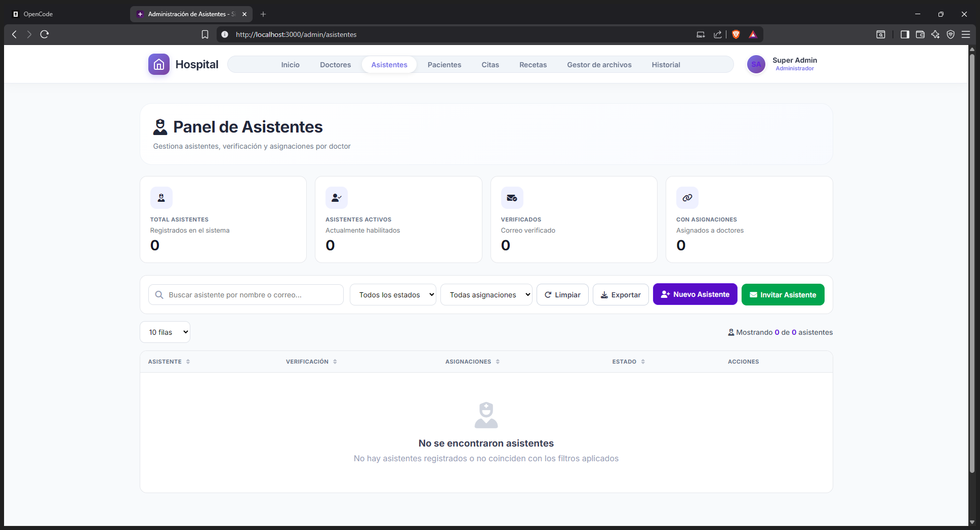Open the Todas asignaciones dropdown
The width and height of the screenshot is (980, 530).
coord(486,295)
